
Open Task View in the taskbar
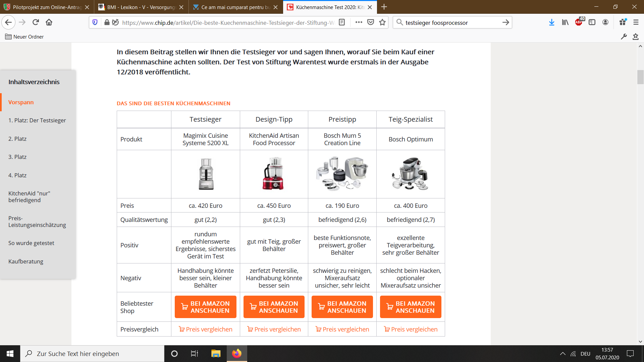tap(194, 354)
